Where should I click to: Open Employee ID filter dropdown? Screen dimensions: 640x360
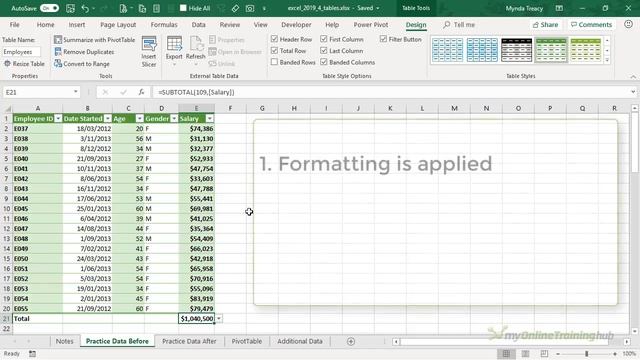point(58,118)
